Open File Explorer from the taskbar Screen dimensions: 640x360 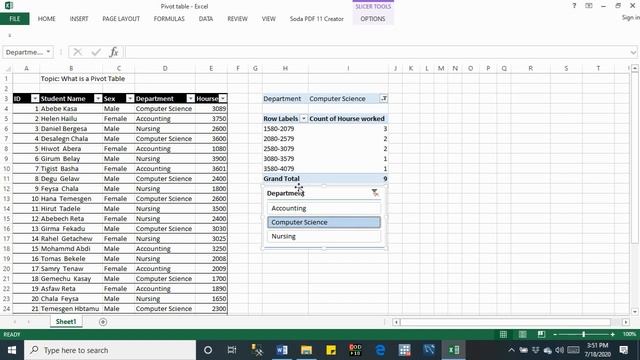(306, 350)
